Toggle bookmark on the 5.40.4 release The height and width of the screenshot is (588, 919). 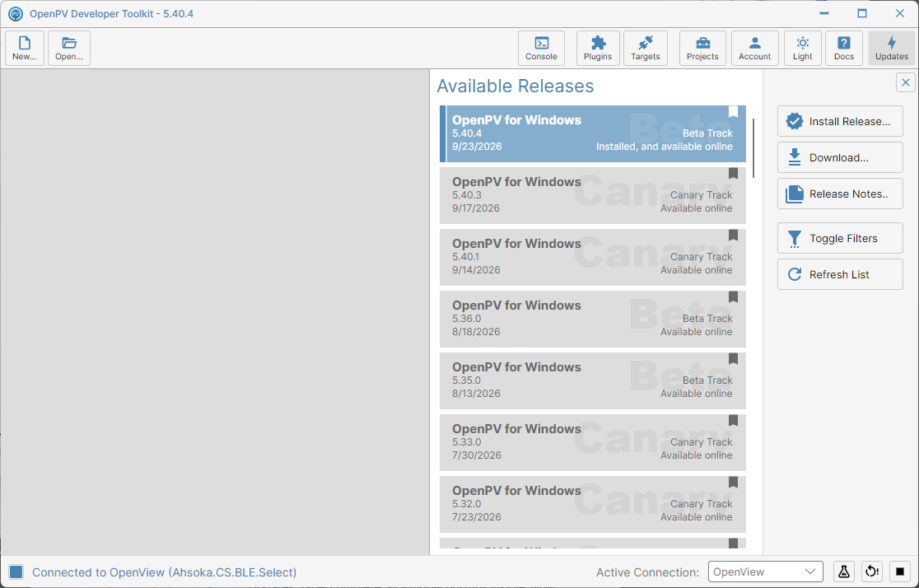coord(733,112)
